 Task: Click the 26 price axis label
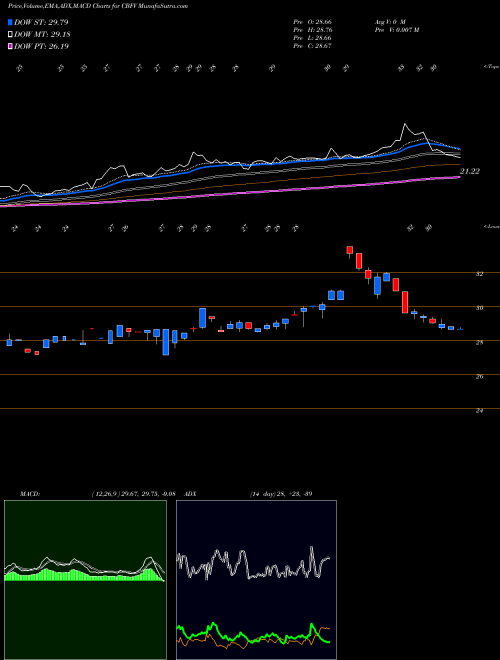[x=479, y=376]
